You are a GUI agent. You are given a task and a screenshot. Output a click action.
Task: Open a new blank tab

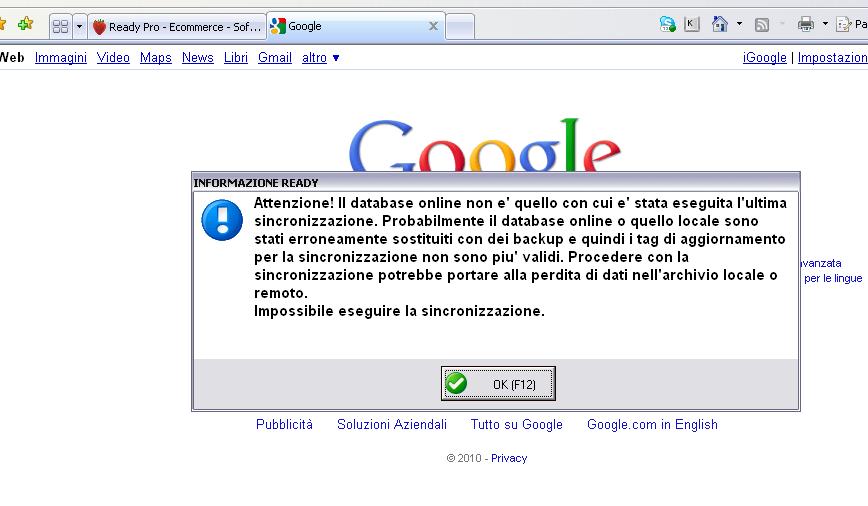click(460, 27)
